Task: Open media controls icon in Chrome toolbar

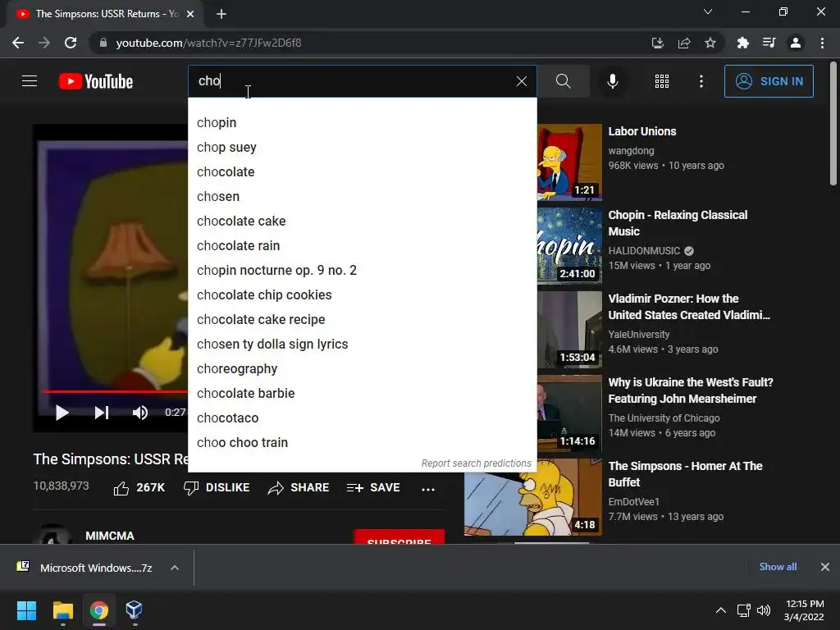Action: pyautogui.click(x=769, y=43)
